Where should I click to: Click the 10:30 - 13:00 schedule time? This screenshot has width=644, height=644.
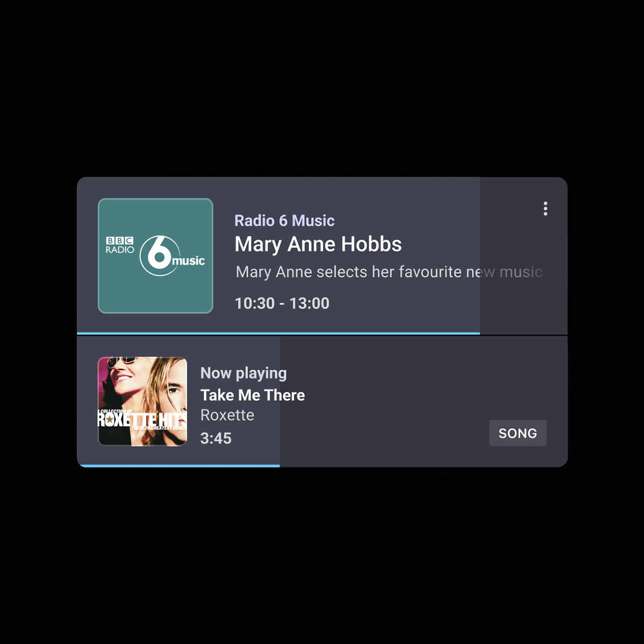pyautogui.click(x=282, y=303)
